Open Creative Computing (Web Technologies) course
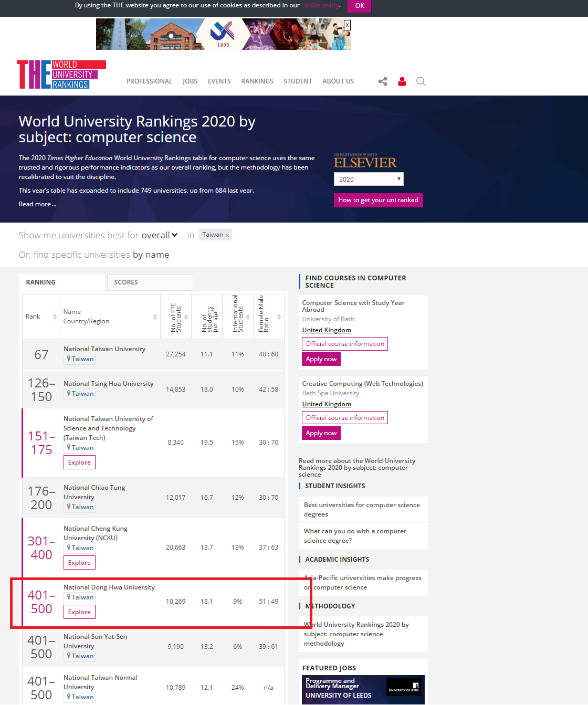The height and width of the screenshot is (705, 588). (x=362, y=384)
